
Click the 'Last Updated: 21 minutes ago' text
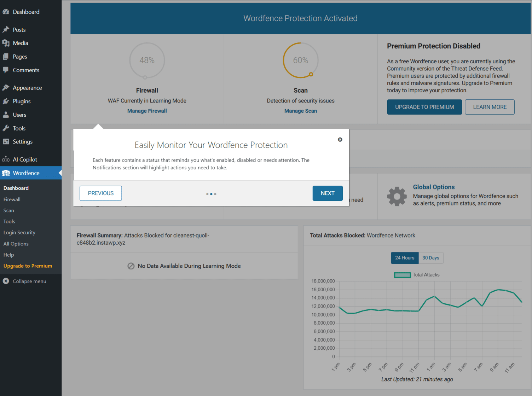pyautogui.click(x=417, y=379)
